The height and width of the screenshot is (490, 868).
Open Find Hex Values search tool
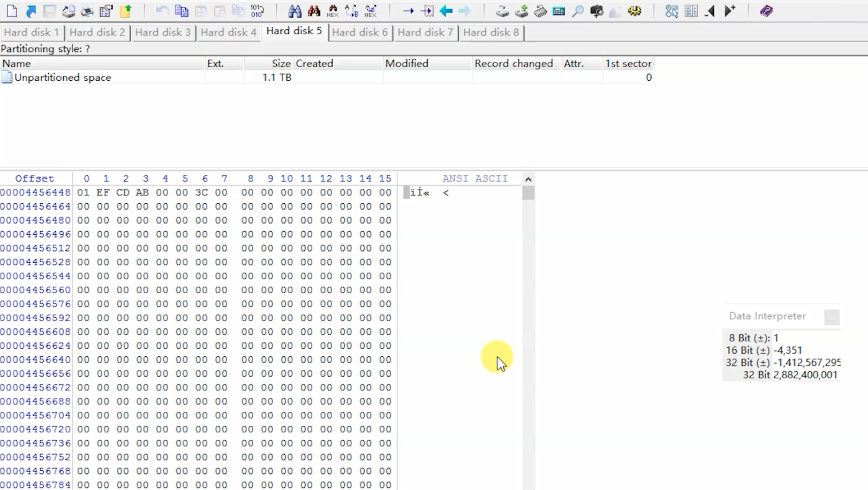click(x=314, y=11)
